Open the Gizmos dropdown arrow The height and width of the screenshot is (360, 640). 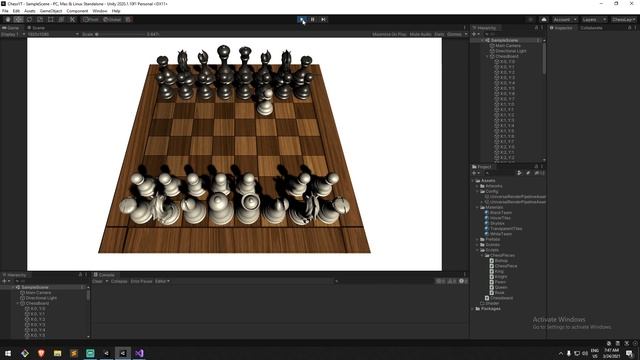[466, 34]
